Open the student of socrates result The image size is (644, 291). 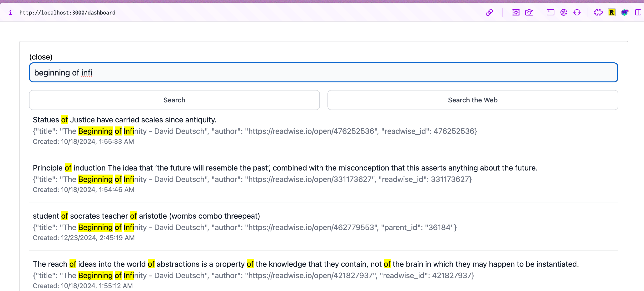(x=146, y=216)
